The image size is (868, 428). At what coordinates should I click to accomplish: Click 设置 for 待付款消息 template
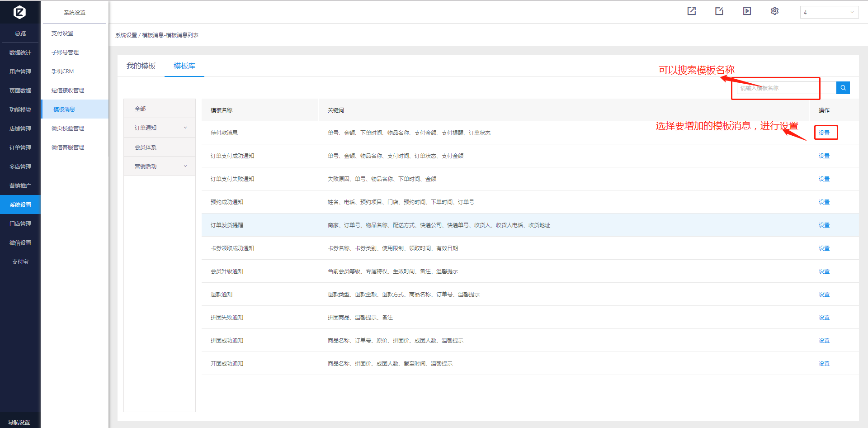pyautogui.click(x=824, y=133)
